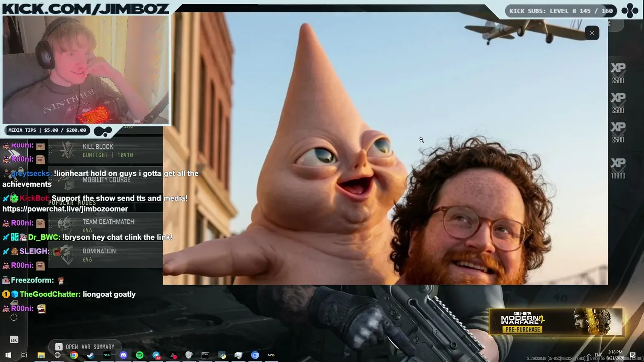The height and width of the screenshot is (362, 644).
Task: Click the chat username 'KickBot'
Action: (x=34, y=198)
